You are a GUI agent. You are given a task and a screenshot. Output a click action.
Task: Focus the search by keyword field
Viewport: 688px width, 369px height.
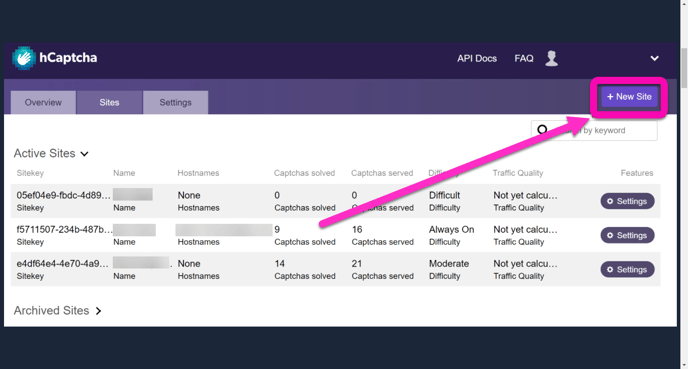point(594,130)
